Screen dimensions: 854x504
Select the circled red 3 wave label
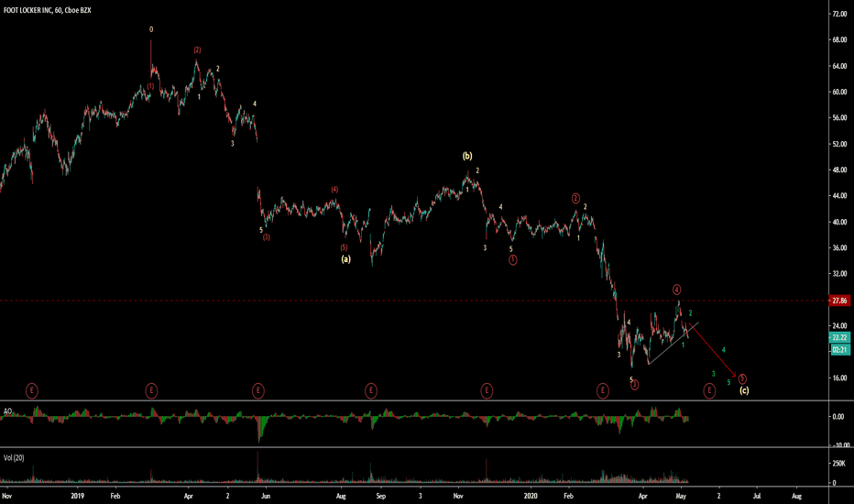coord(634,385)
